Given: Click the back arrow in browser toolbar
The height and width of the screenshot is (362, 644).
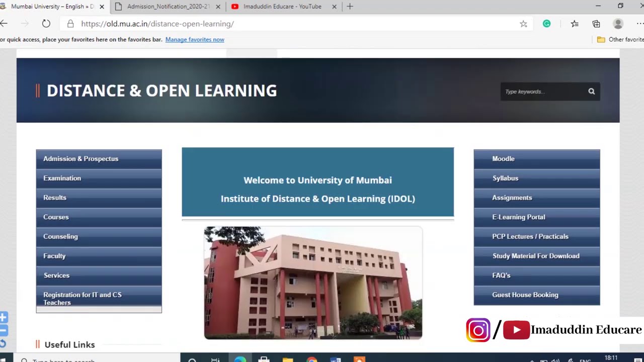Looking at the screenshot, I should coord(4,24).
